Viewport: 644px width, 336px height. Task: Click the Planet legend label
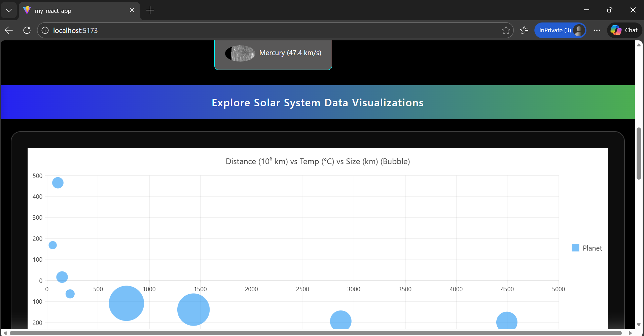click(x=592, y=248)
